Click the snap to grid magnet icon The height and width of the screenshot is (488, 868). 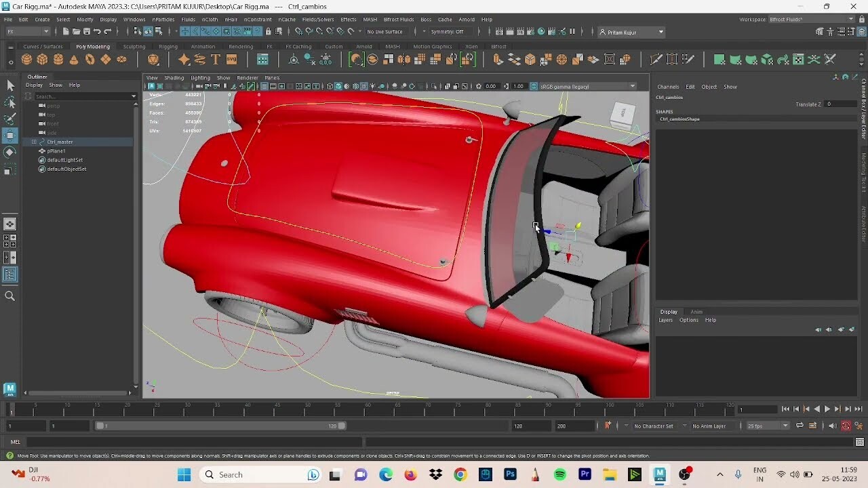[x=298, y=31]
